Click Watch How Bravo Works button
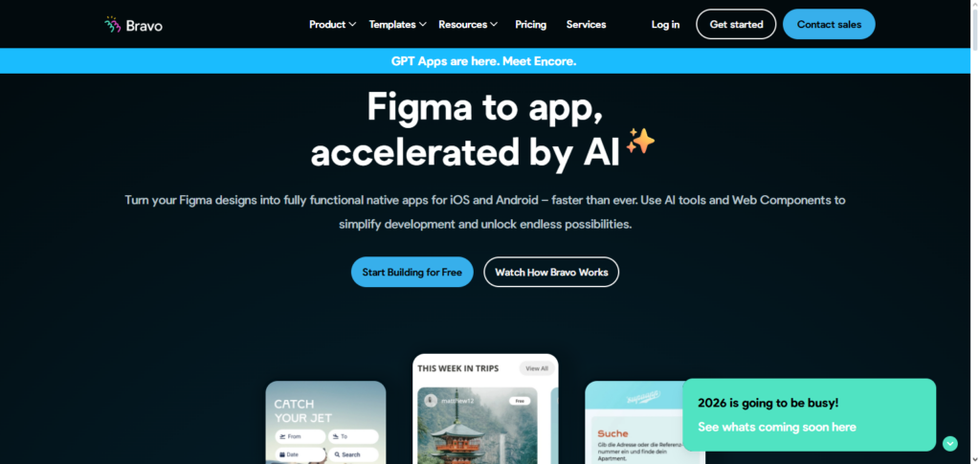The image size is (980, 464). tap(551, 273)
